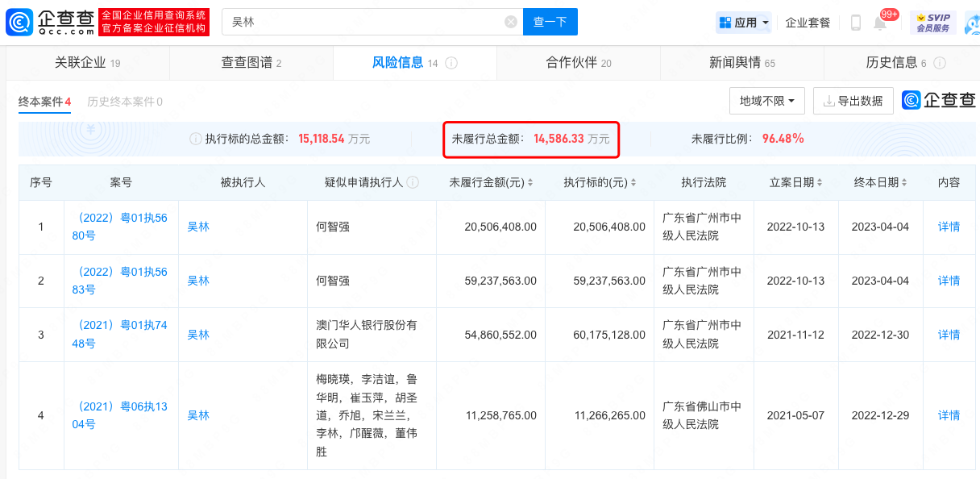Click the date 2021-11-12

[795, 335]
